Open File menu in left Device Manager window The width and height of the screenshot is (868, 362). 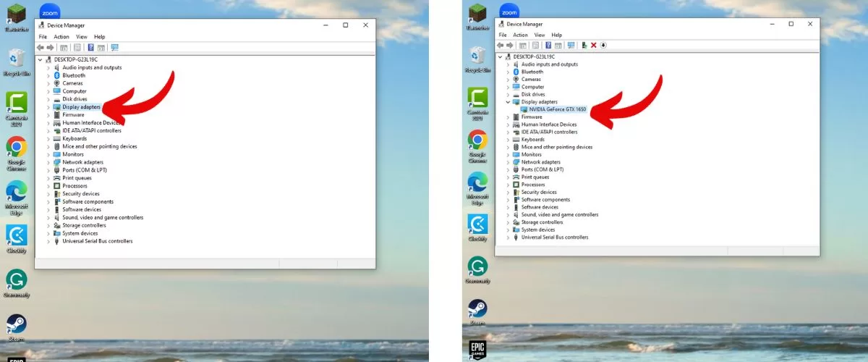(43, 36)
